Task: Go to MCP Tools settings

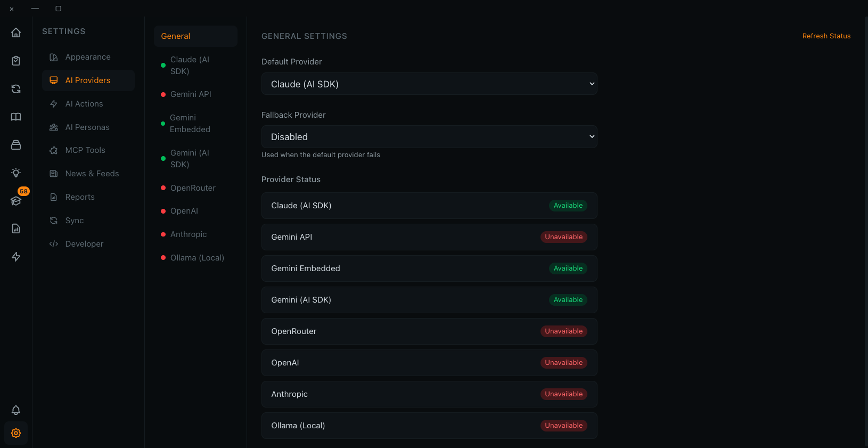Action: point(88,150)
